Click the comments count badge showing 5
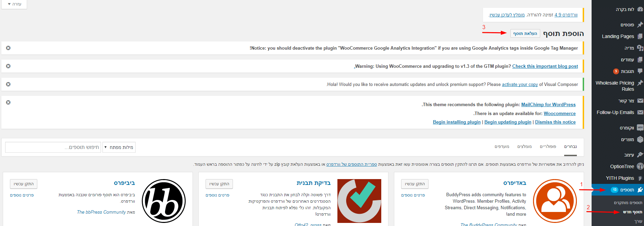This screenshot has width=644, height=226. pos(616,71)
